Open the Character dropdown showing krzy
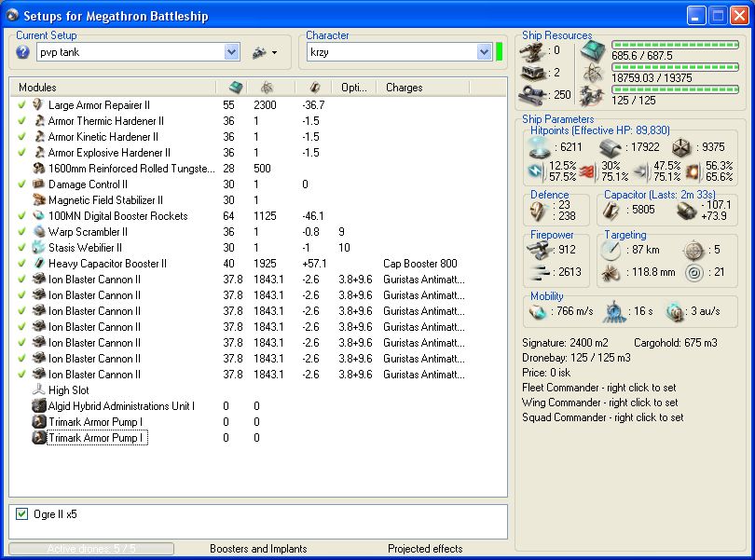The height and width of the screenshot is (560, 755). pos(484,52)
